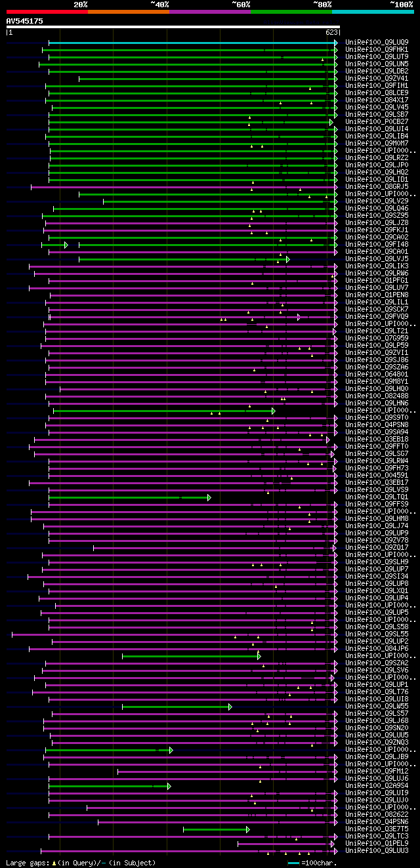Select hit UniRef100_Q7G959
The height and width of the screenshot is (868, 420).
coord(377,339)
